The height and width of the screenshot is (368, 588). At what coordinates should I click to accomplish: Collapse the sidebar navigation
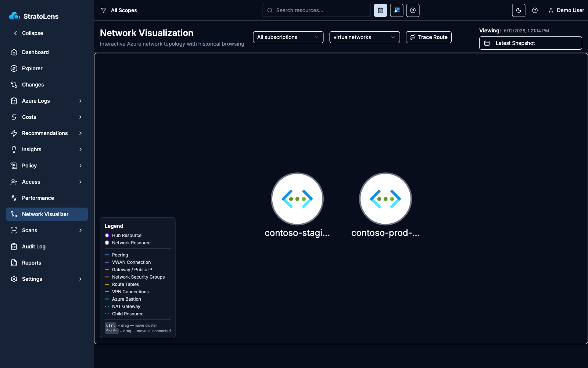(28, 33)
